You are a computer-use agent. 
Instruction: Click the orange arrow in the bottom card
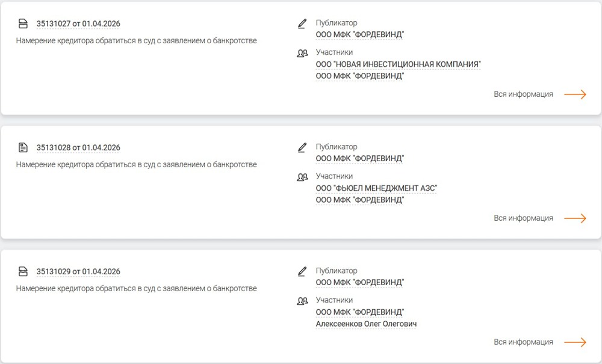point(576,341)
